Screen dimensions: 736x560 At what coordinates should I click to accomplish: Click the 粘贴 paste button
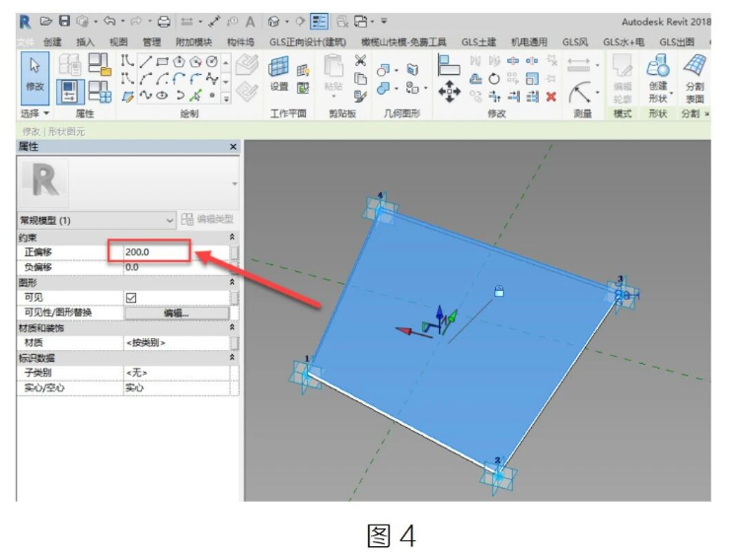(x=333, y=76)
